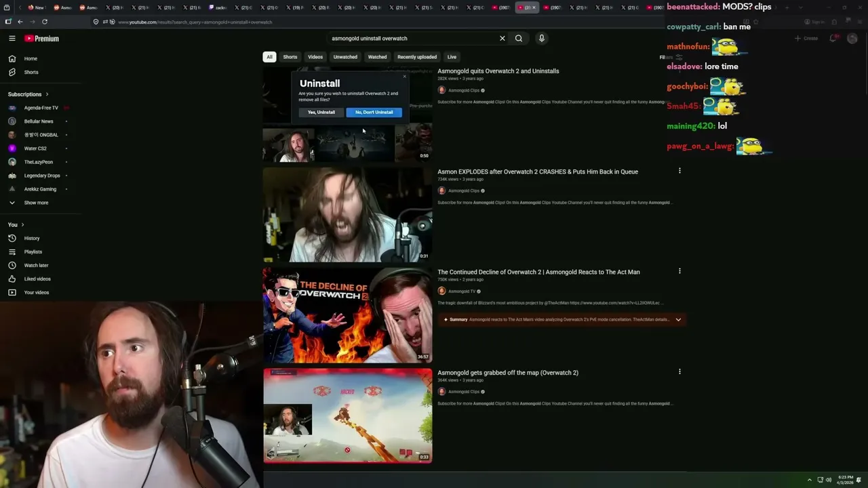Image resolution: width=868 pixels, height=488 pixels.
Task: Open Shorts in the sidebar
Action: [31, 72]
